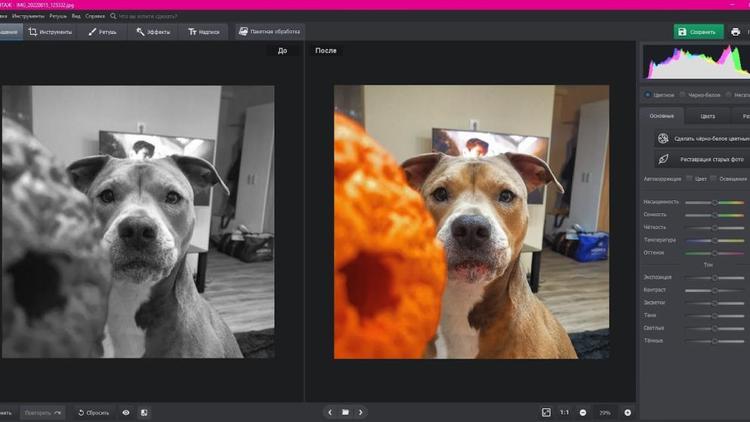Open the Вид menu
Image resolution: width=750 pixels, height=422 pixels.
pos(76,16)
